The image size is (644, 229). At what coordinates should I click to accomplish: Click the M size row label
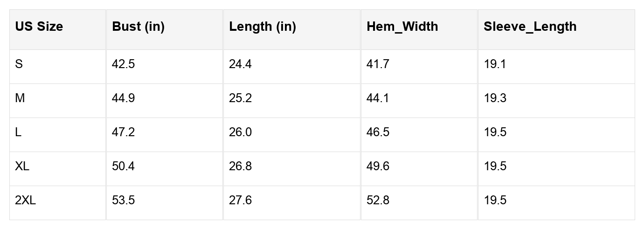click(20, 98)
